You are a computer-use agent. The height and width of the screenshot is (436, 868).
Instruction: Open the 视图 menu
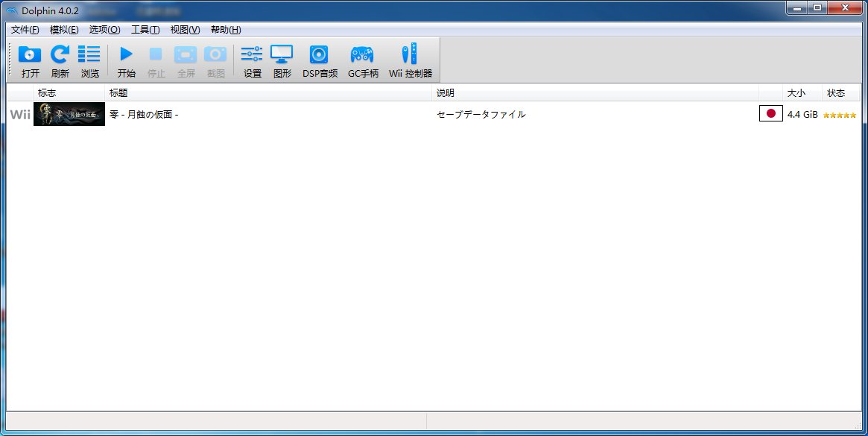(184, 29)
